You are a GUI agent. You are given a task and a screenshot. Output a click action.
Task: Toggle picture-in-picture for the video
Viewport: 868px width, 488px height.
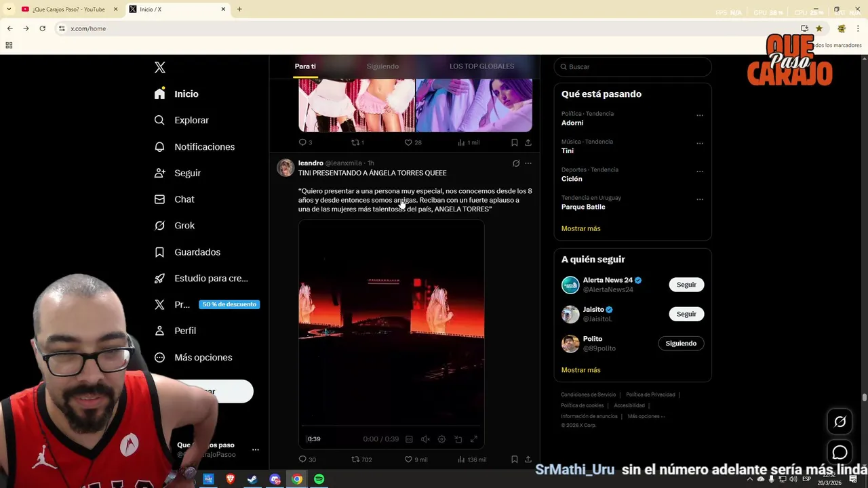[458, 439]
